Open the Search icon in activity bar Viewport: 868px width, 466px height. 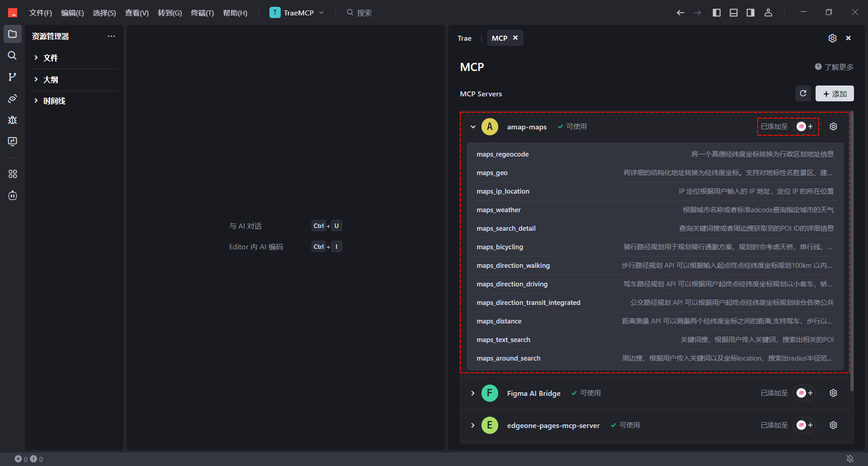[13, 55]
